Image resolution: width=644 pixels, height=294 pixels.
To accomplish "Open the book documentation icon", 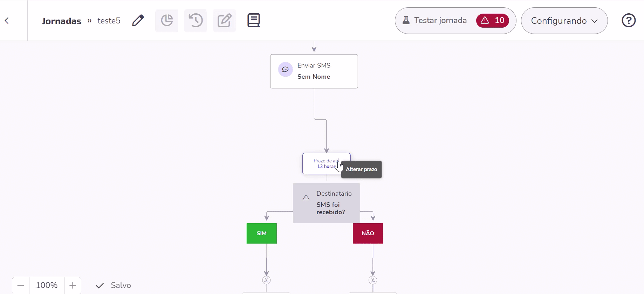I will click(x=254, y=20).
